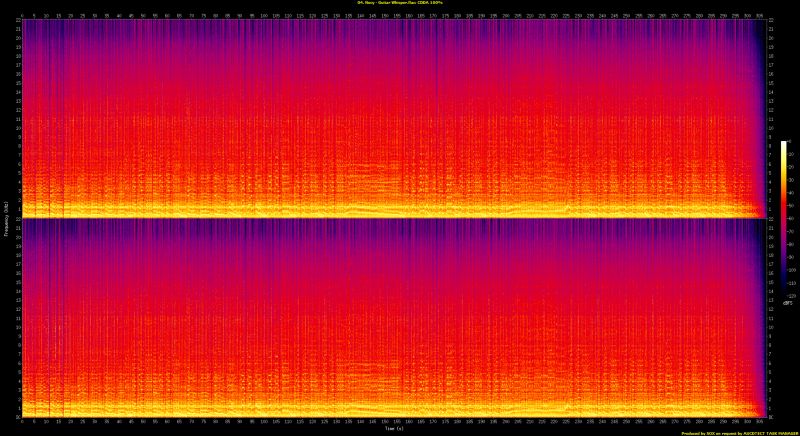Viewport: 800px width, 436px height.
Task: Click the dBFS unit label below the color scale
Action: tap(788, 303)
